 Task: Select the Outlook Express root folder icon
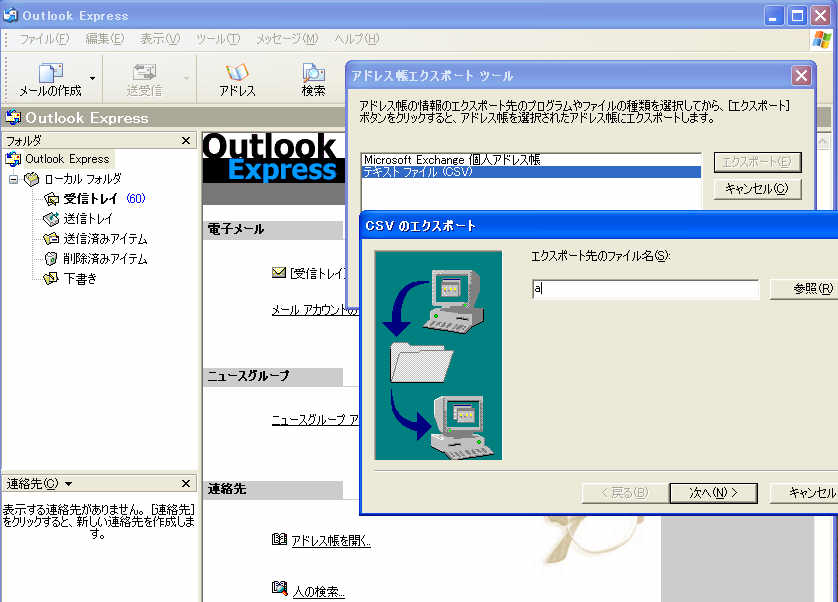13,159
